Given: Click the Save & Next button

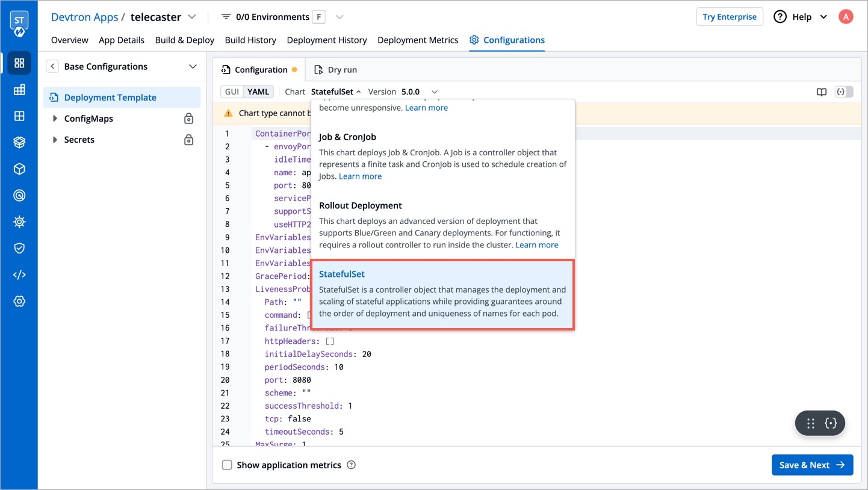Looking at the screenshot, I should tap(812, 465).
